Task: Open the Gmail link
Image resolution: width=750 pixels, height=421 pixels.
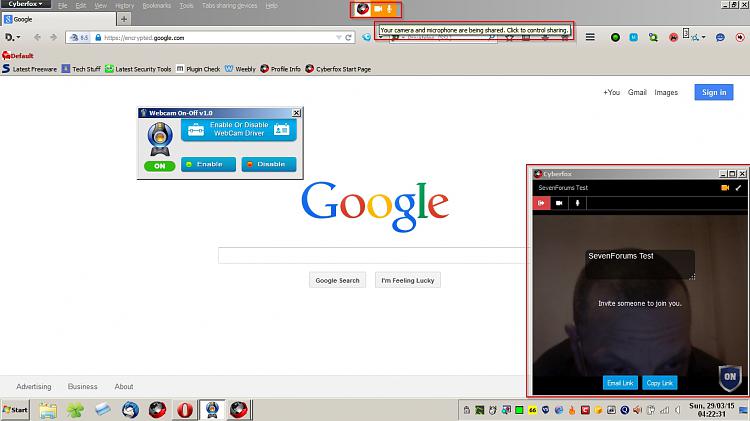Action: [x=637, y=92]
